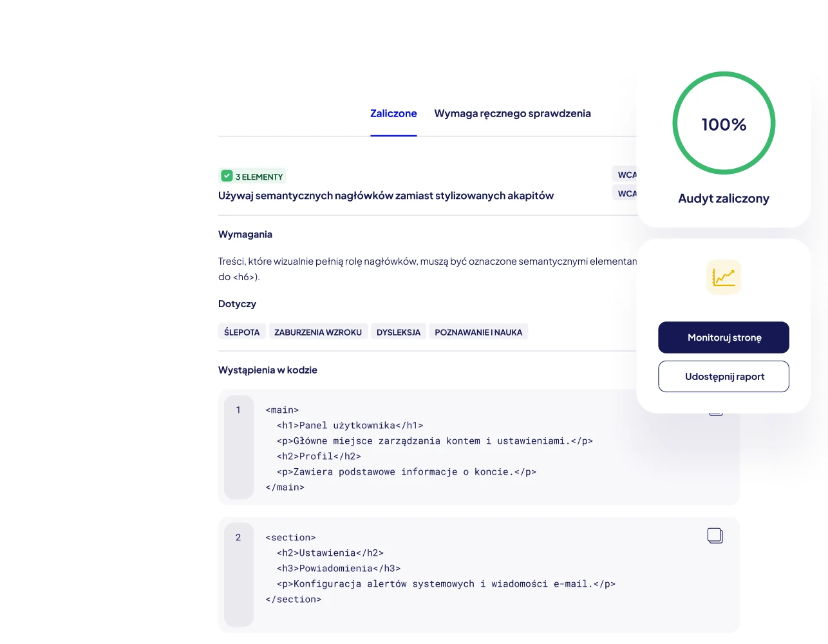Click the line number 2 of second snippet
Image resolution: width=828 pixels, height=644 pixels.
click(x=238, y=537)
